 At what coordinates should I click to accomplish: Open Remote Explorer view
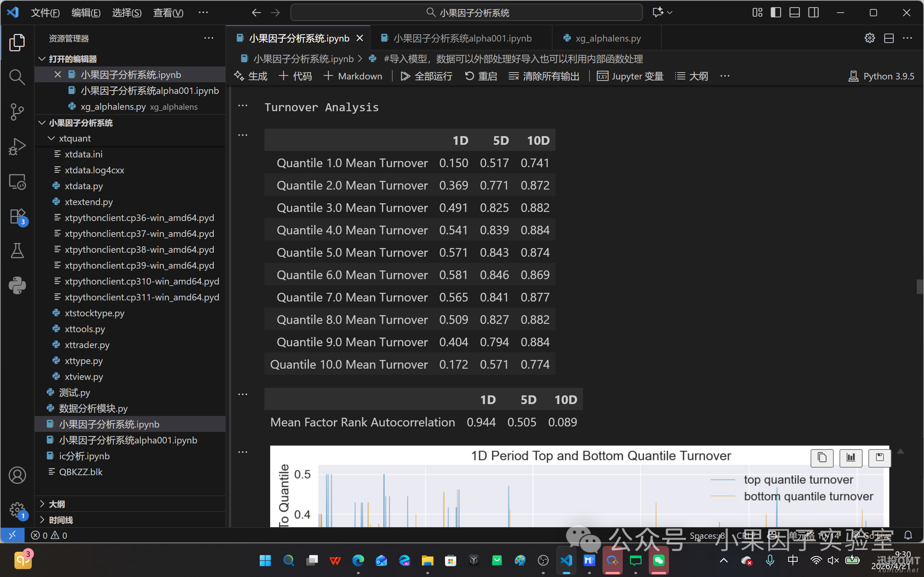tap(17, 182)
